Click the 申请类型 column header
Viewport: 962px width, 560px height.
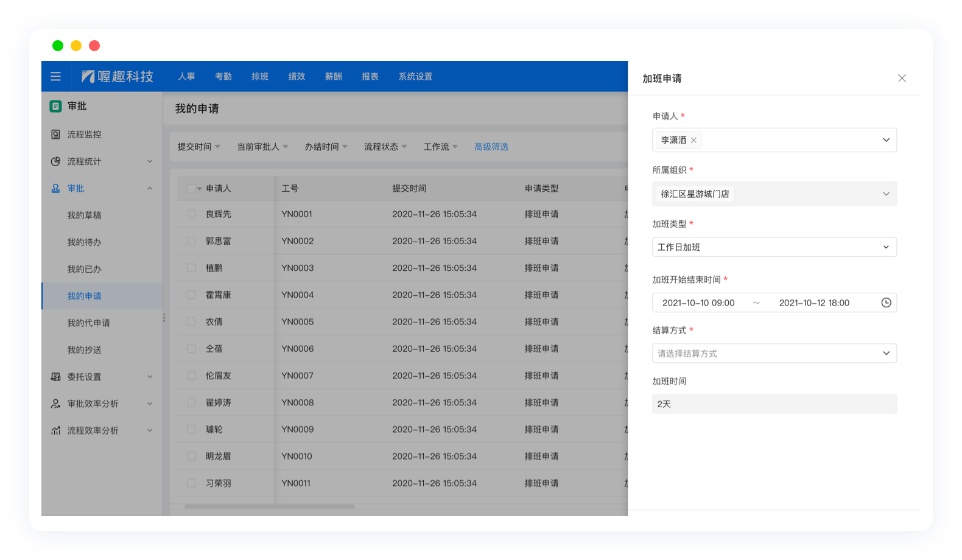tap(541, 188)
